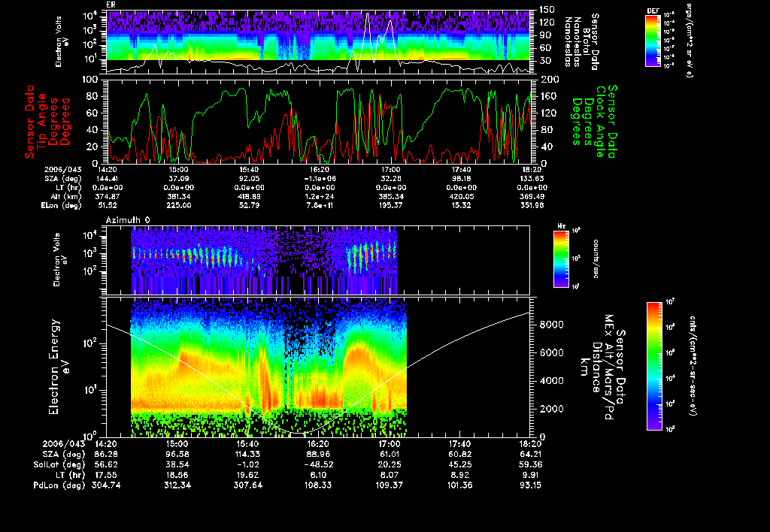Click the red 'Sensor Data Tip Angle Degrees' label

47,122
